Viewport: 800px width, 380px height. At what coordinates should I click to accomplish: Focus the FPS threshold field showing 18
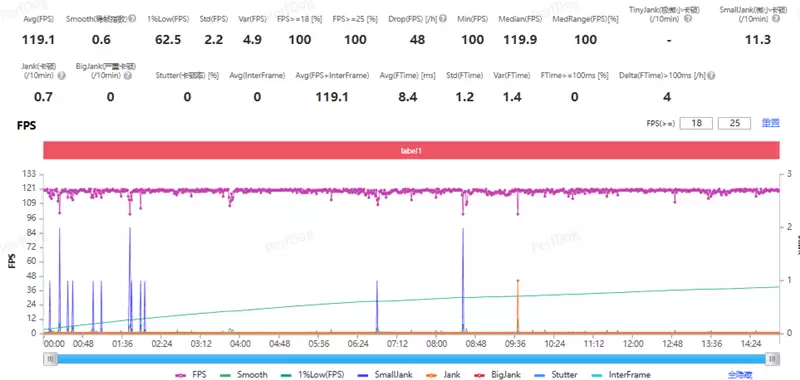696,123
